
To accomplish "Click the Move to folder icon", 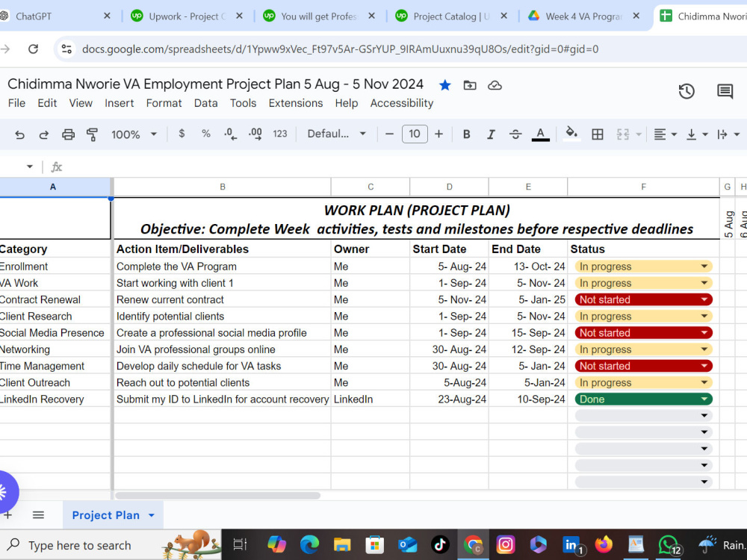I will (x=470, y=85).
